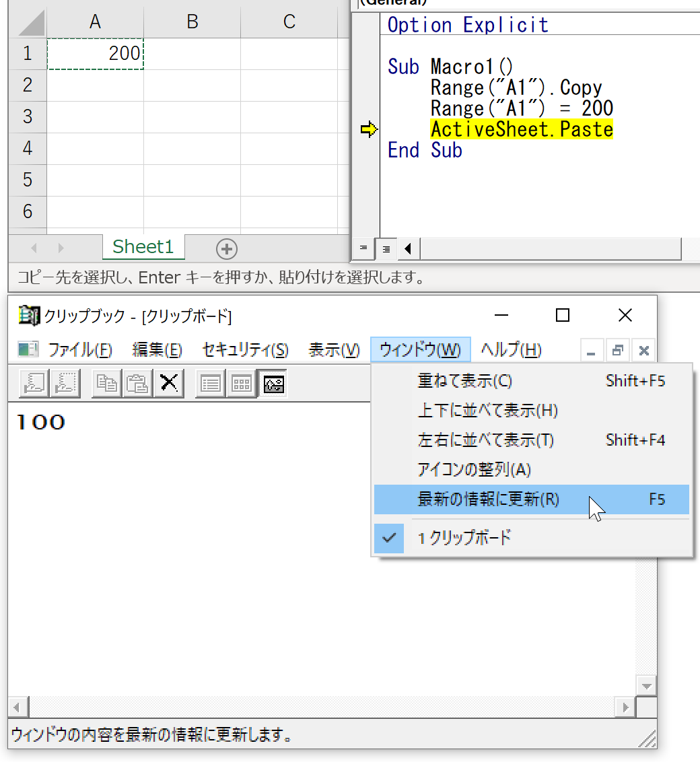Screen dimensions: 700x762
Task: Click the document icon left of ファイル menu
Action: point(28,349)
